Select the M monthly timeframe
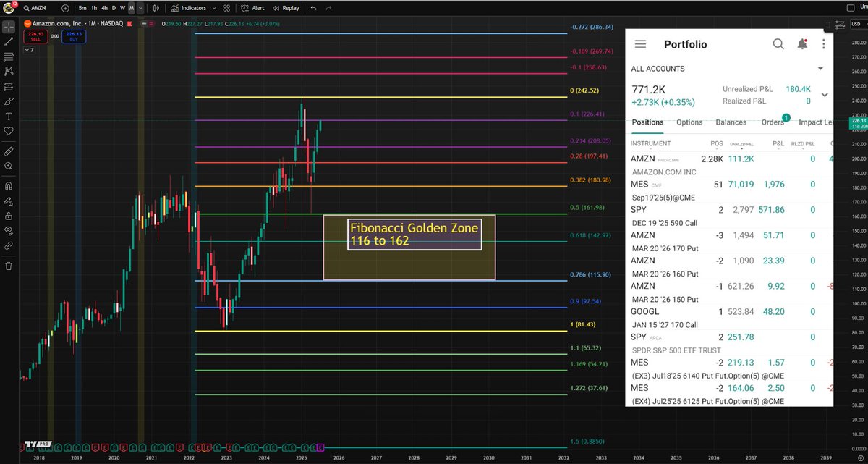This screenshot has height=464, width=868. tap(131, 8)
